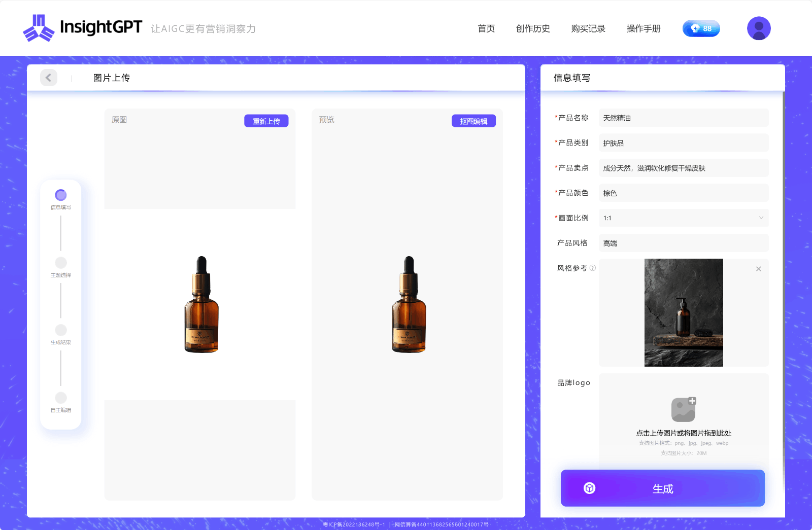
Task: Open the user profile avatar
Action: [x=759, y=28]
